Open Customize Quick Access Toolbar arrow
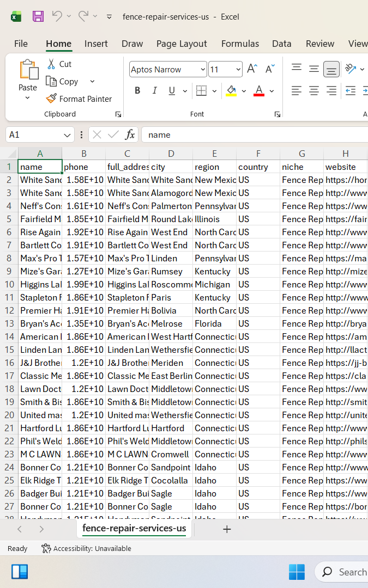This screenshot has height=588, width=368. (x=109, y=16)
